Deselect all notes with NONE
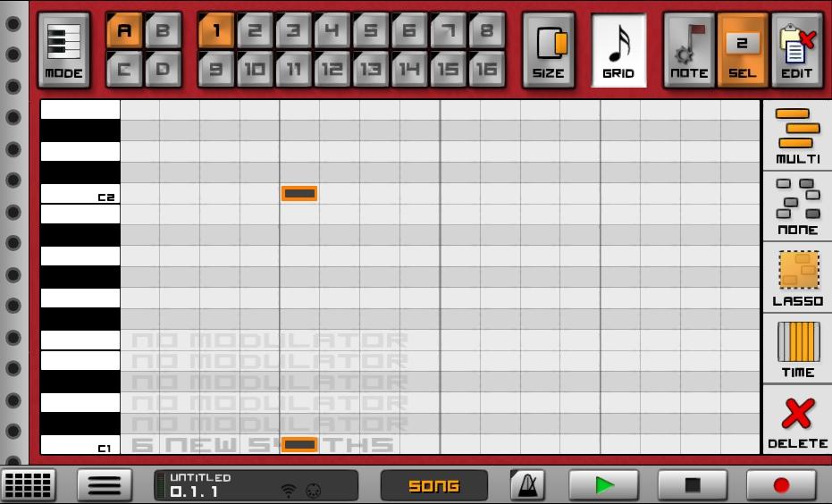Viewport: 832px width, 504px height. (797, 206)
